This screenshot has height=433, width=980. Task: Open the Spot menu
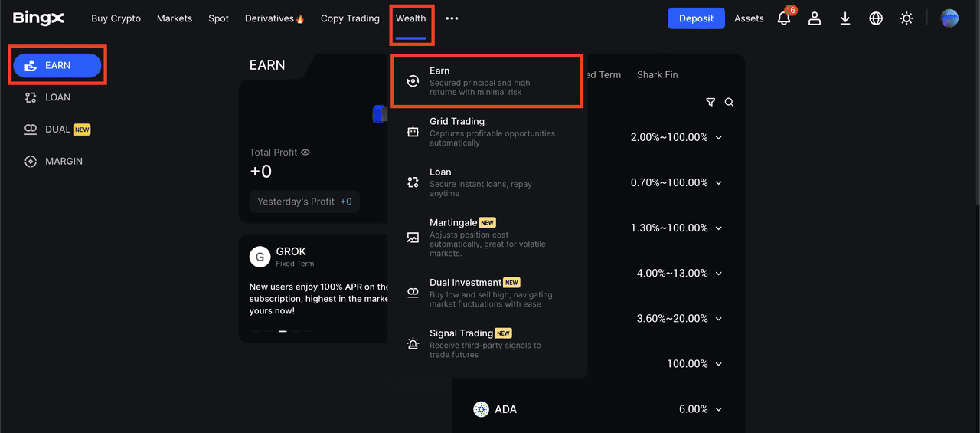[218, 18]
